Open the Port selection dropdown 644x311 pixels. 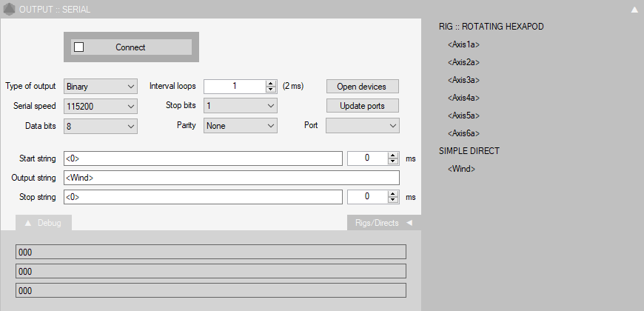(x=362, y=126)
